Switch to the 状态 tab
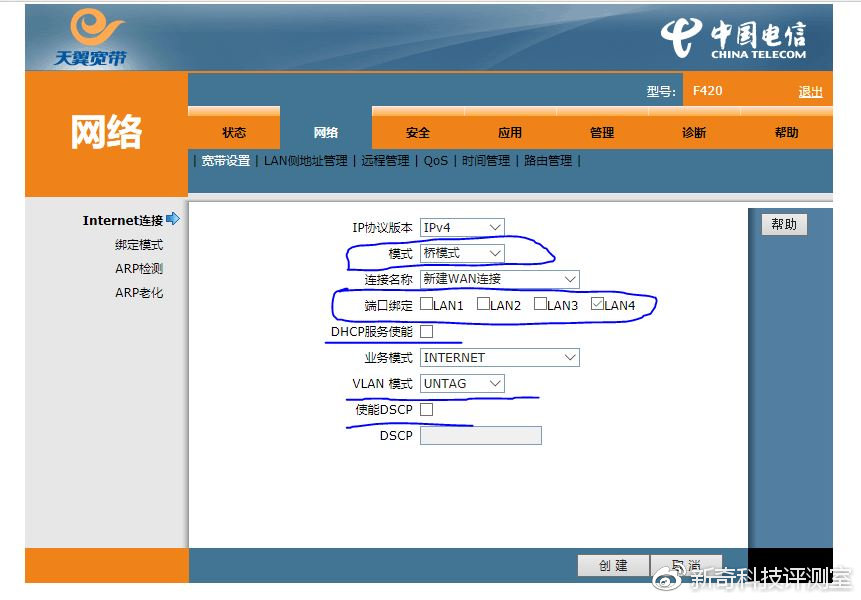Image resolution: width=861 pixels, height=600 pixels. pyautogui.click(x=233, y=131)
